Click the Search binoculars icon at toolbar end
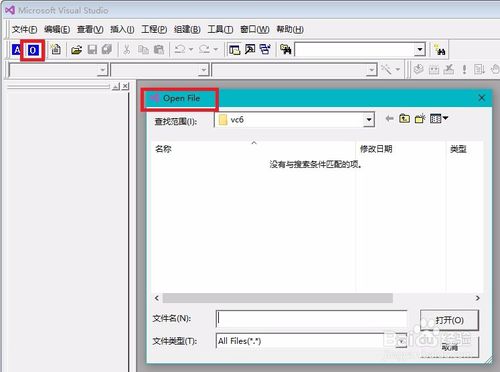500x372 pixels. [440, 50]
